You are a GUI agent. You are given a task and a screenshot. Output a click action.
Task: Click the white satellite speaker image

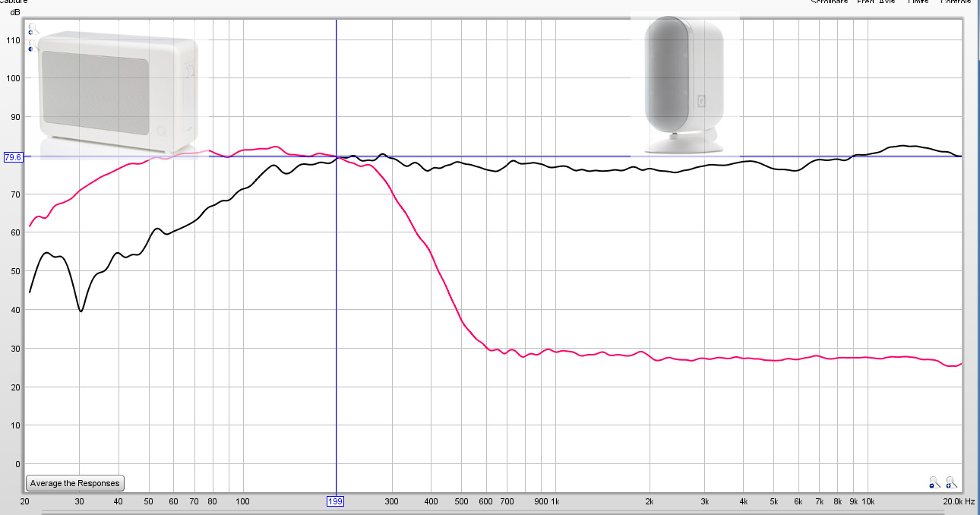coord(684,85)
